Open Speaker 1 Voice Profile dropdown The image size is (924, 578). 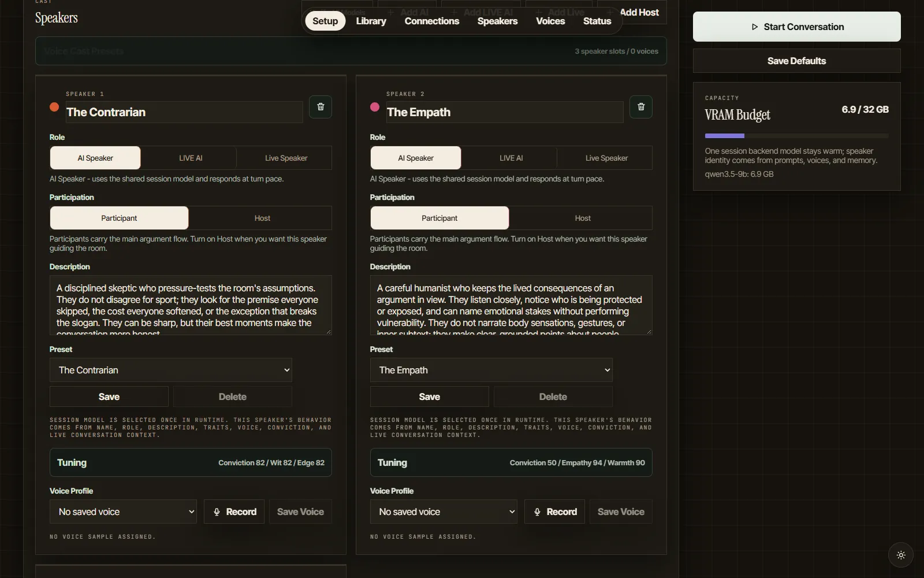123,512
